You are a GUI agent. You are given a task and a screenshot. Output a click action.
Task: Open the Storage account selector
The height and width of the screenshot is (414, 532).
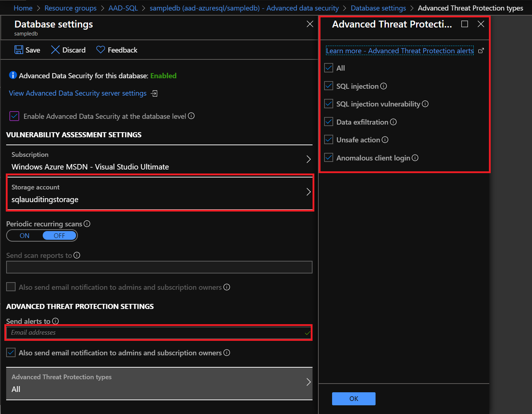159,193
